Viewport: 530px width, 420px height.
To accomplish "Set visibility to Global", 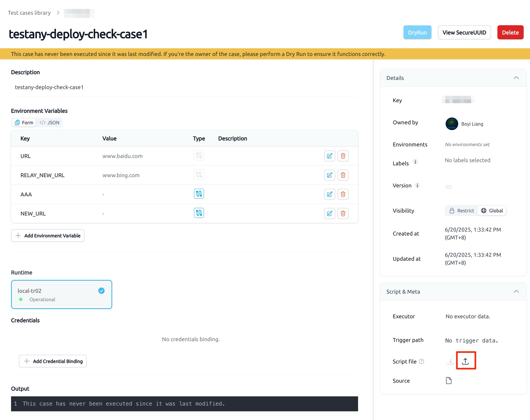I will tap(492, 211).
